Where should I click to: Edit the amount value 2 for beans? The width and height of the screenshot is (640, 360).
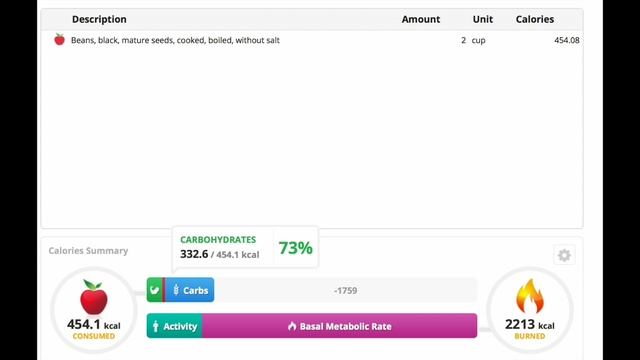(x=463, y=40)
